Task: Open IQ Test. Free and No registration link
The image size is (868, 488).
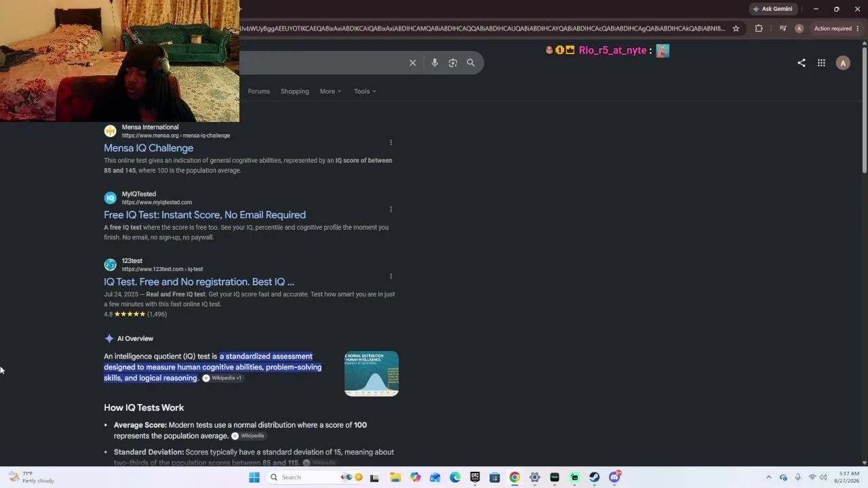Action: (x=199, y=282)
